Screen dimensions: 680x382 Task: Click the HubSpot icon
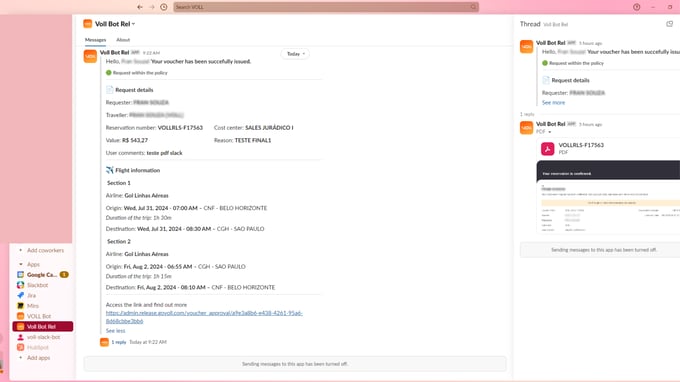[20, 348]
